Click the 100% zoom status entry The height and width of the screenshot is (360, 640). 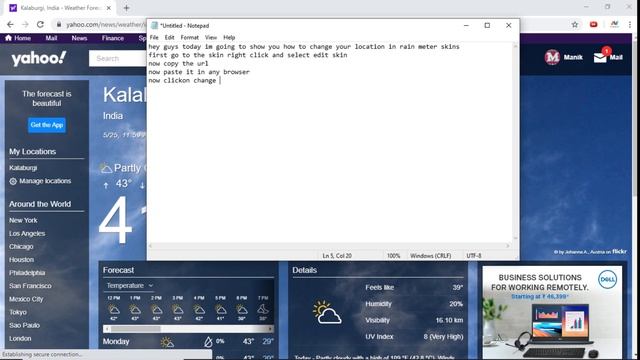pos(393,256)
